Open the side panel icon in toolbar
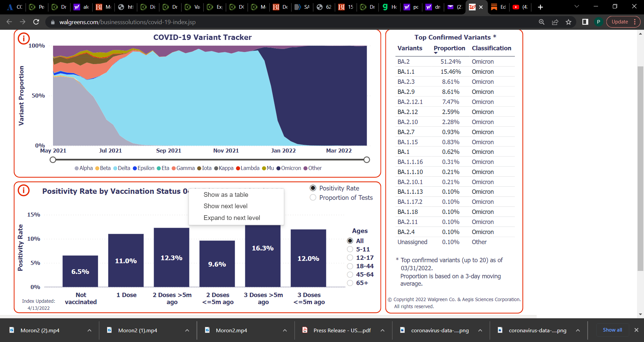The height and width of the screenshot is (342, 644). tap(585, 22)
